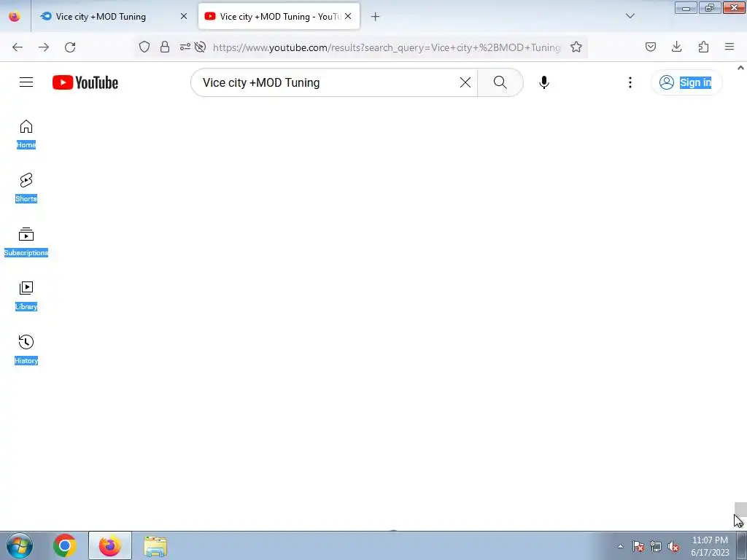Open tracking protection shield icon
This screenshot has height=560, width=747.
(144, 47)
